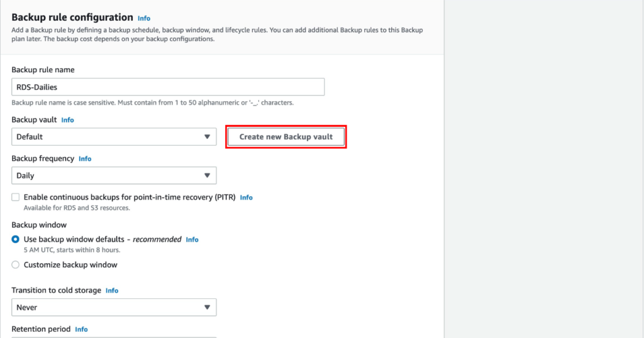
Task: Open Info link next to Backup frequency
Action: 85,159
